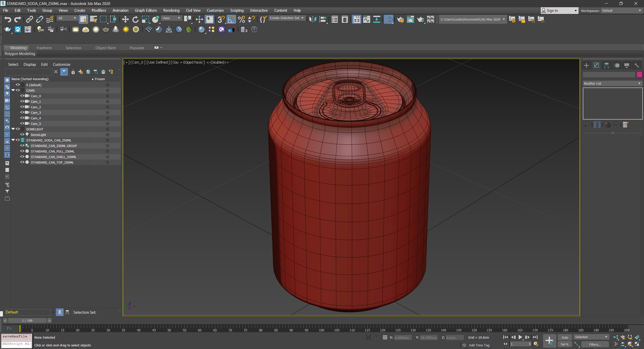Open the Display tab monitor icon in command panel

(627, 65)
